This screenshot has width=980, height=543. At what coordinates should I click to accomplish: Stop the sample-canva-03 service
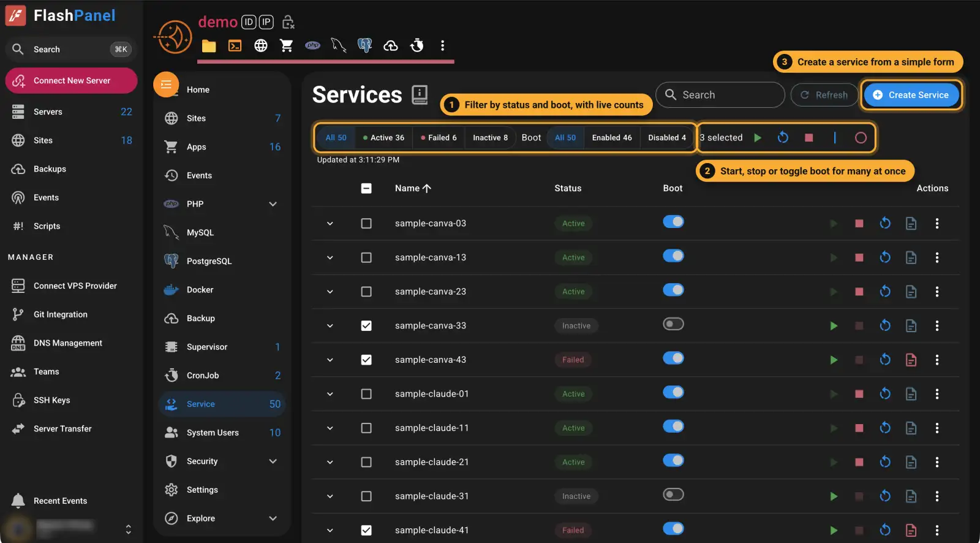click(859, 224)
